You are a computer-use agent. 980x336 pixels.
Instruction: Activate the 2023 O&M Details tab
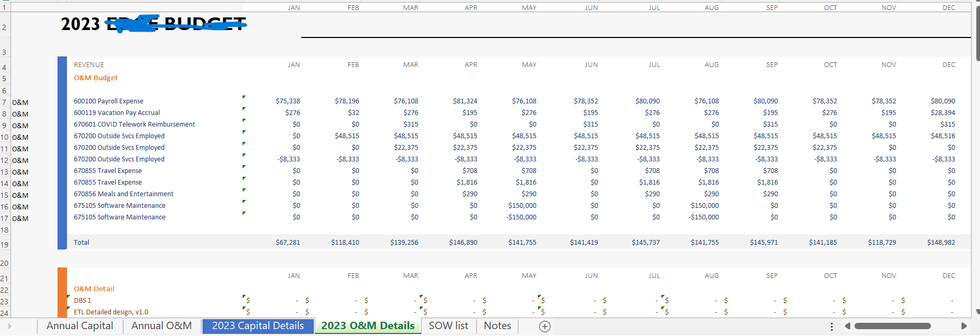(368, 326)
